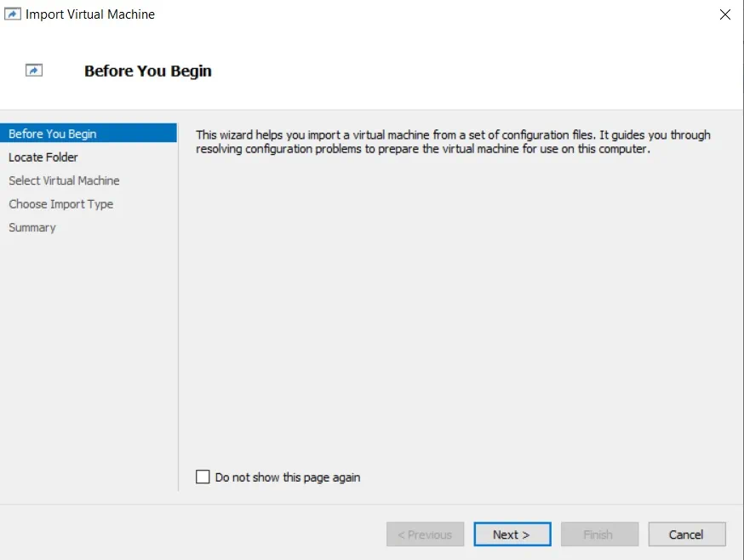744x560 pixels.
Task: Click the 'Do not show this page again' label
Action: (x=287, y=477)
